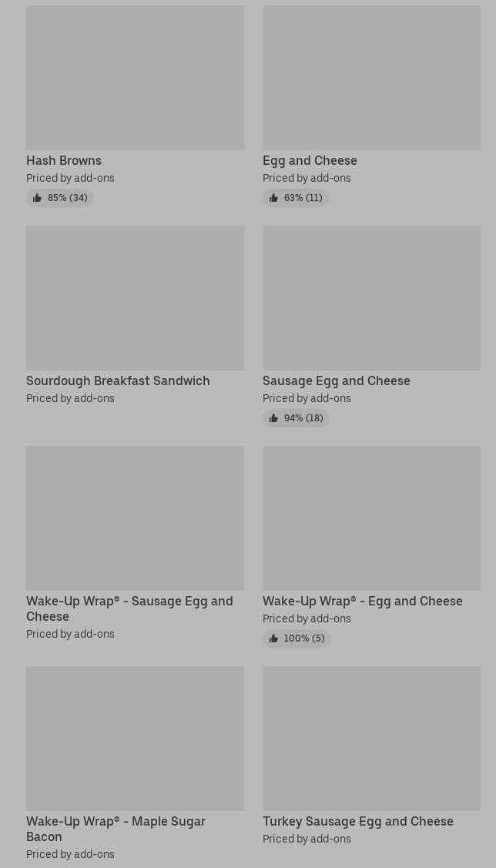This screenshot has height=868, width=496.
Task: Open the Egg and Cheese item image
Action: tap(371, 78)
